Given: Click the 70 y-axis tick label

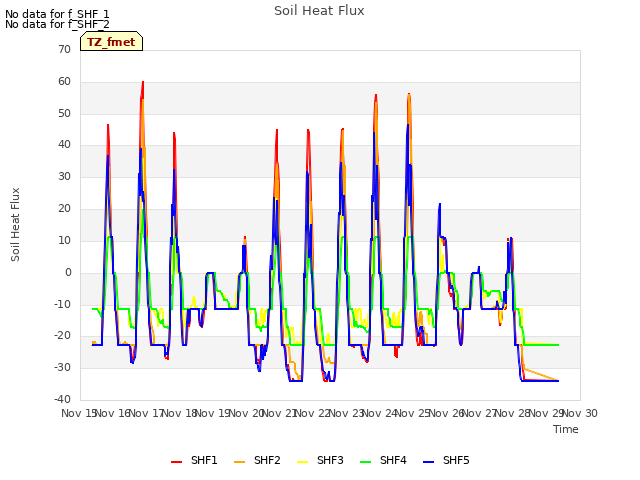Looking at the screenshot, I should click(64, 49).
